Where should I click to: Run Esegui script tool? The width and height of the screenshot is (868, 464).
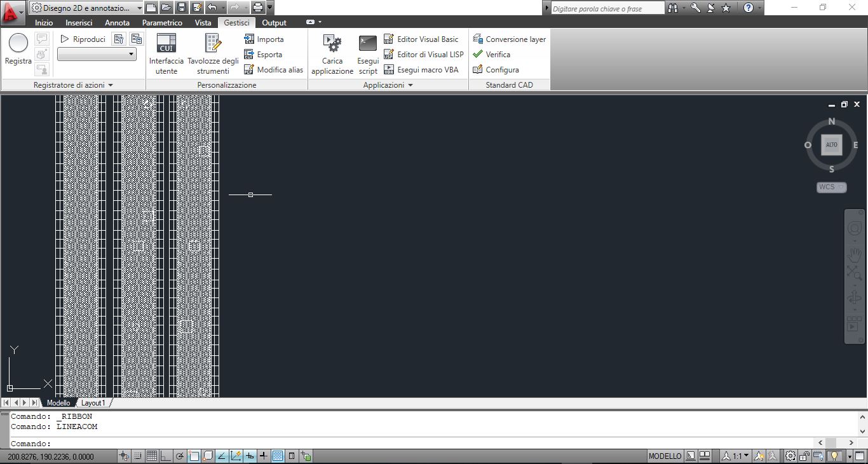(x=368, y=53)
